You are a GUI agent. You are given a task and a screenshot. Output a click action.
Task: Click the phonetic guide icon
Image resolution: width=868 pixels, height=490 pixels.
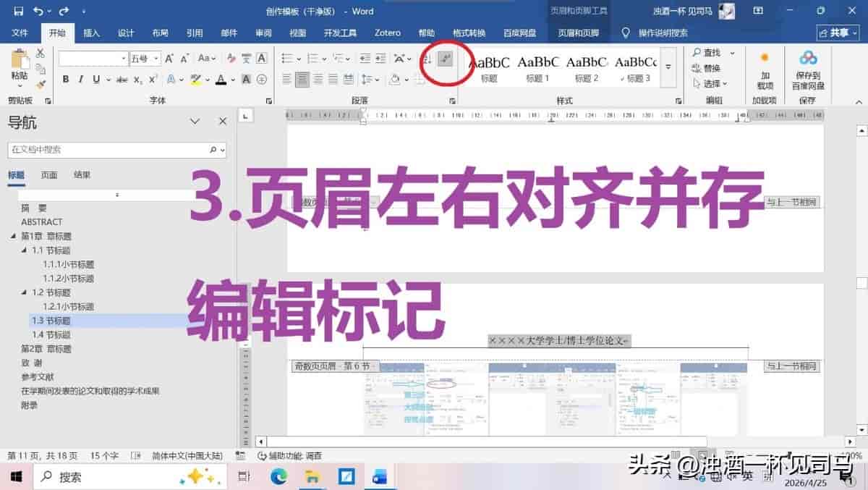pyautogui.click(x=247, y=59)
